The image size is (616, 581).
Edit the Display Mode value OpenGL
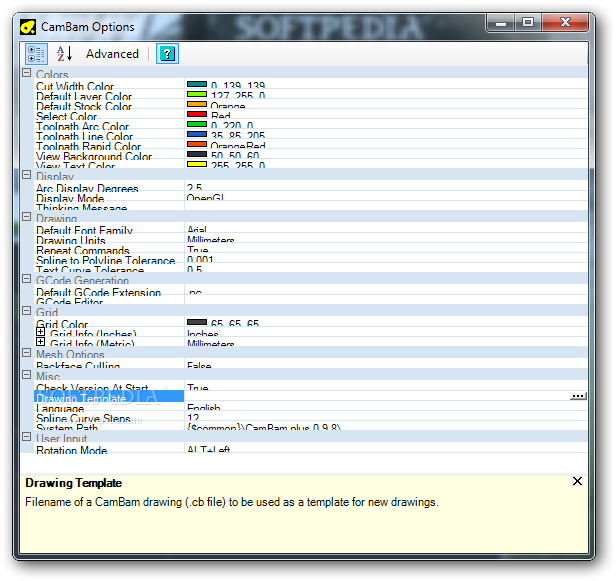click(x=386, y=196)
